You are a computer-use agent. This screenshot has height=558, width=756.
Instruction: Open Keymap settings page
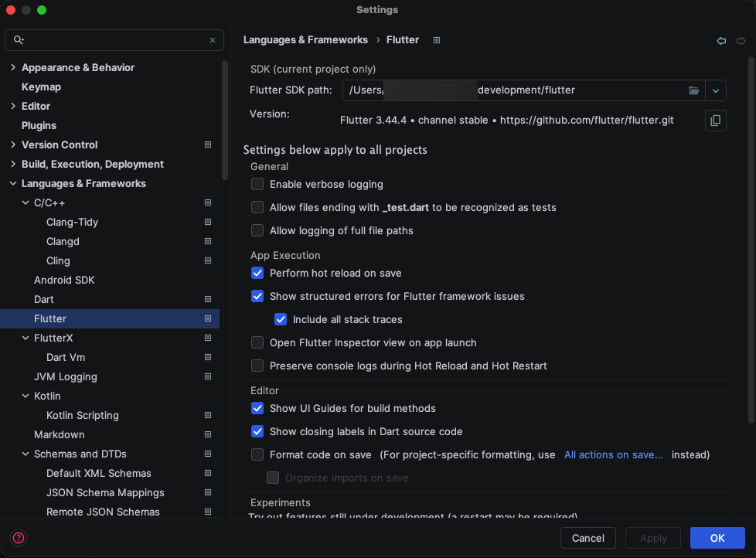point(41,87)
